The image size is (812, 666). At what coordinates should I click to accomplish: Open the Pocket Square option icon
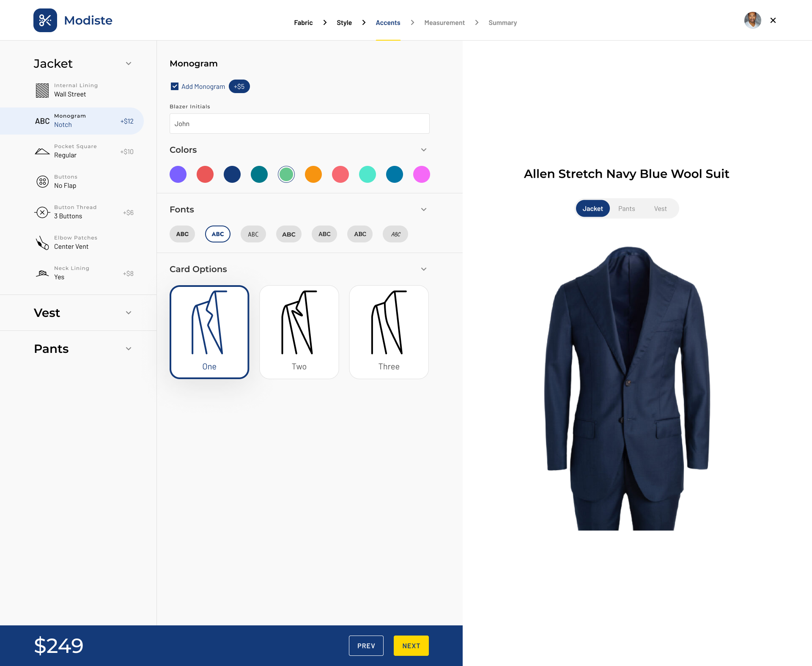tap(42, 151)
